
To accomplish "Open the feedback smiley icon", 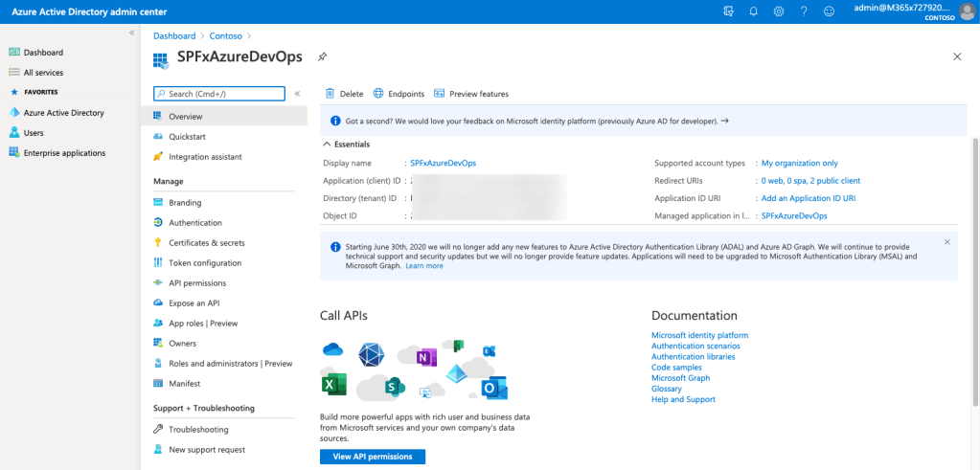I will [829, 11].
